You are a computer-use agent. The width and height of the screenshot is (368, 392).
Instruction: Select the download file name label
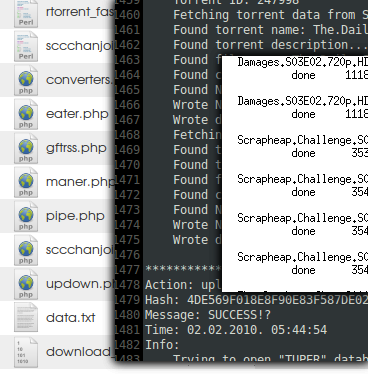click(80, 352)
